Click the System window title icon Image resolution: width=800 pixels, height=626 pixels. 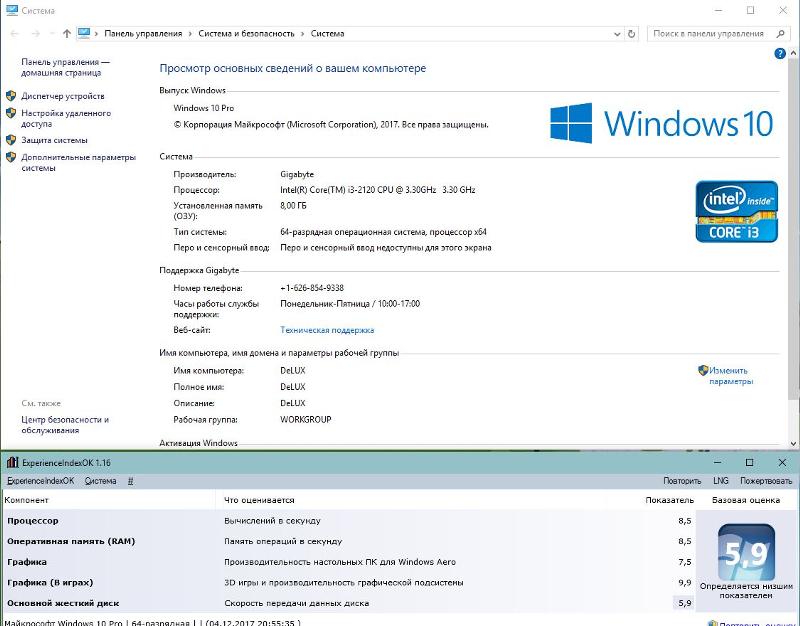click(x=12, y=10)
